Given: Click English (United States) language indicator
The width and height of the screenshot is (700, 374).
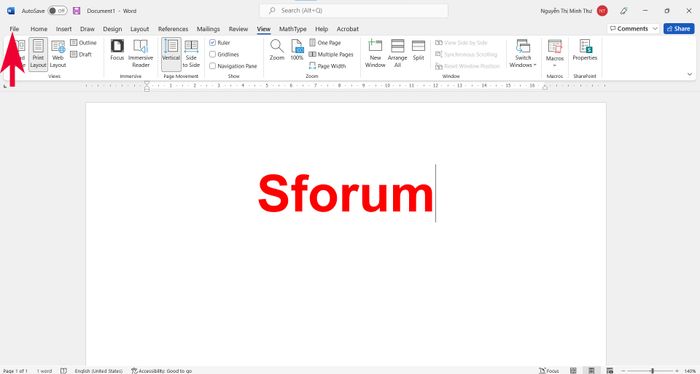Looking at the screenshot, I should tap(98, 371).
